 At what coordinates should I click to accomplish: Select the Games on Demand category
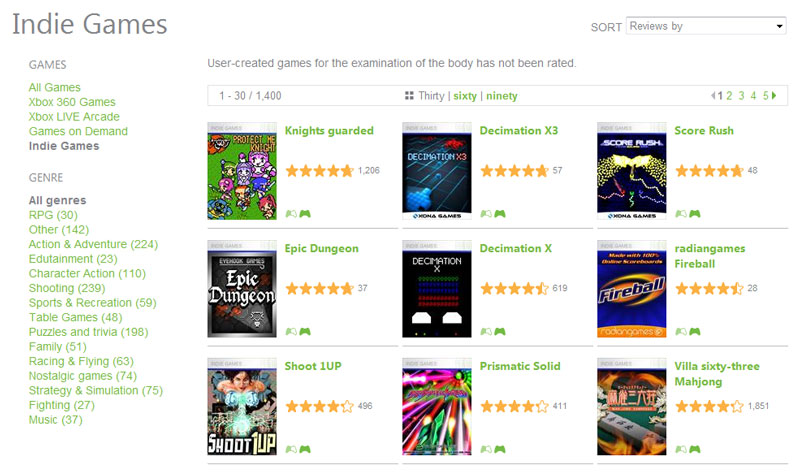pos(78,132)
